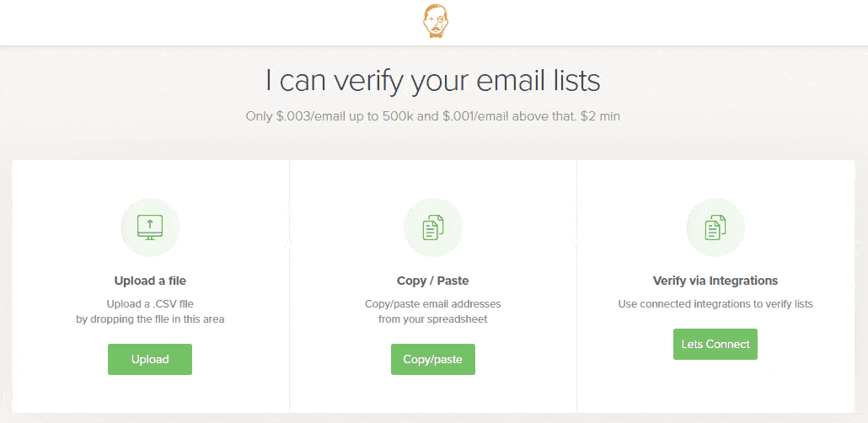Click the blank area below the Copy/paste button

[x=433, y=394]
